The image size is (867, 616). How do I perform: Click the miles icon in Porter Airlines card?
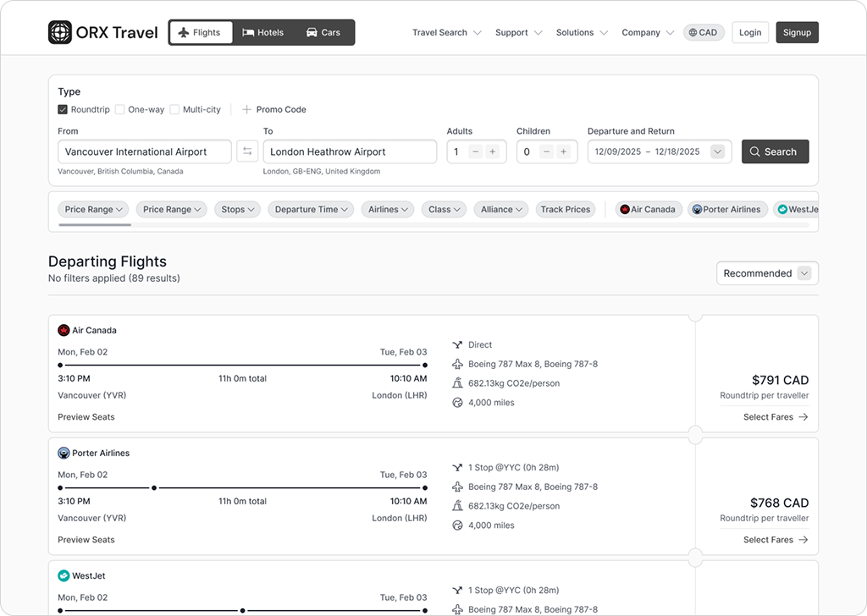point(457,525)
